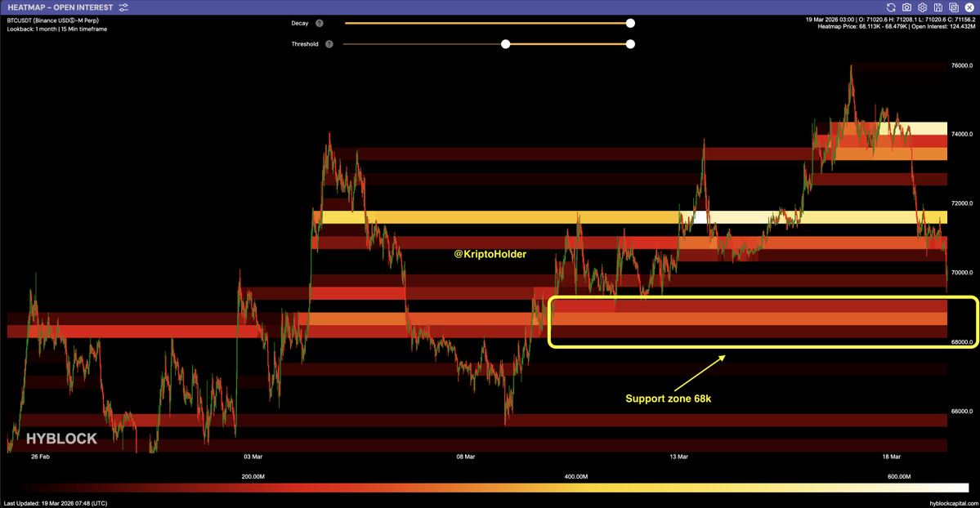
Task: Click the 72000.0 price axis label
Action: pos(962,203)
